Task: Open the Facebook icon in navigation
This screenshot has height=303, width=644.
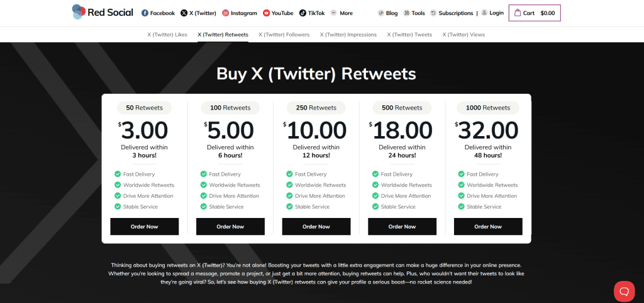Action: click(145, 13)
